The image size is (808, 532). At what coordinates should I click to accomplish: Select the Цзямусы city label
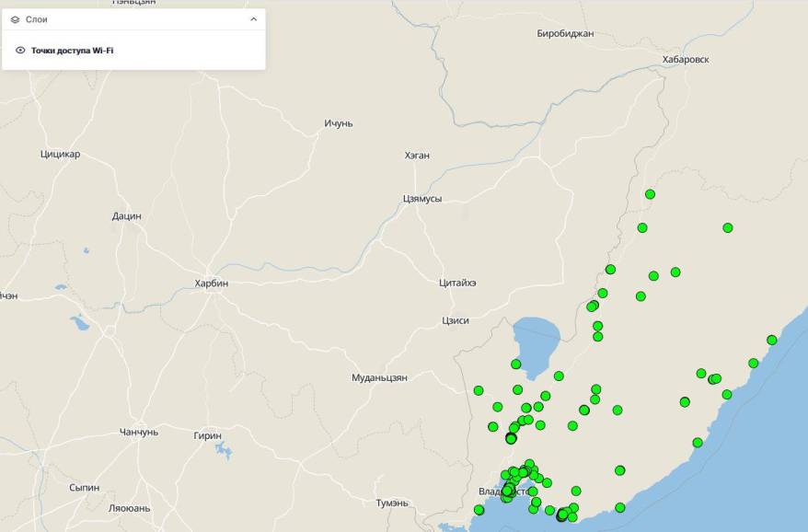[422, 199]
